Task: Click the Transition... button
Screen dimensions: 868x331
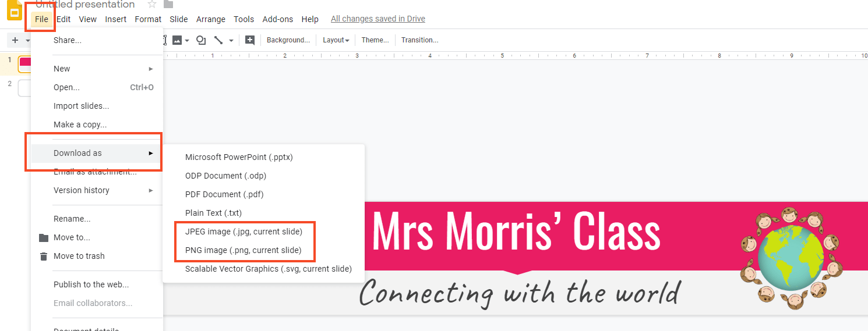Action: click(419, 40)
